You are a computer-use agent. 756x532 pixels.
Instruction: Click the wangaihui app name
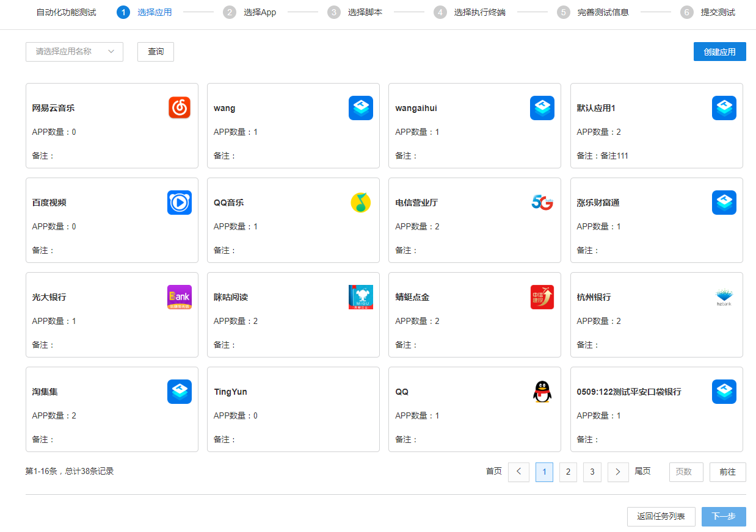416,109
